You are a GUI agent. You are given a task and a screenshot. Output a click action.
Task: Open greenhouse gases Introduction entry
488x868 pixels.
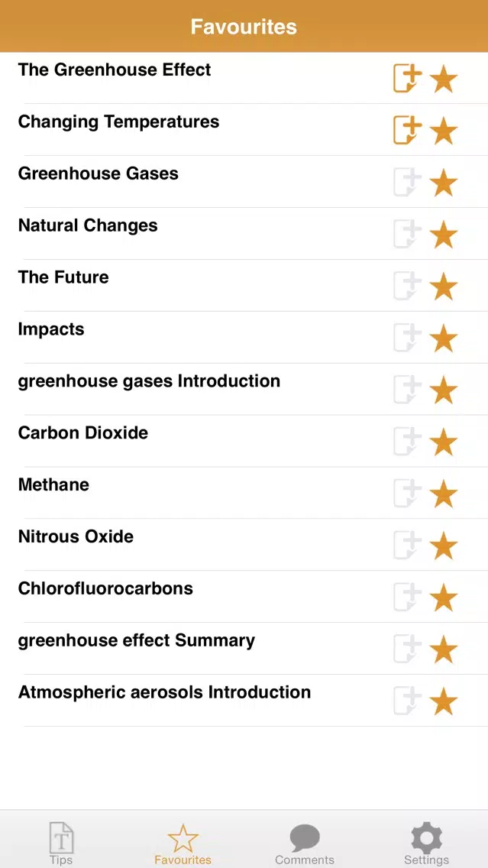pos(149,381)
